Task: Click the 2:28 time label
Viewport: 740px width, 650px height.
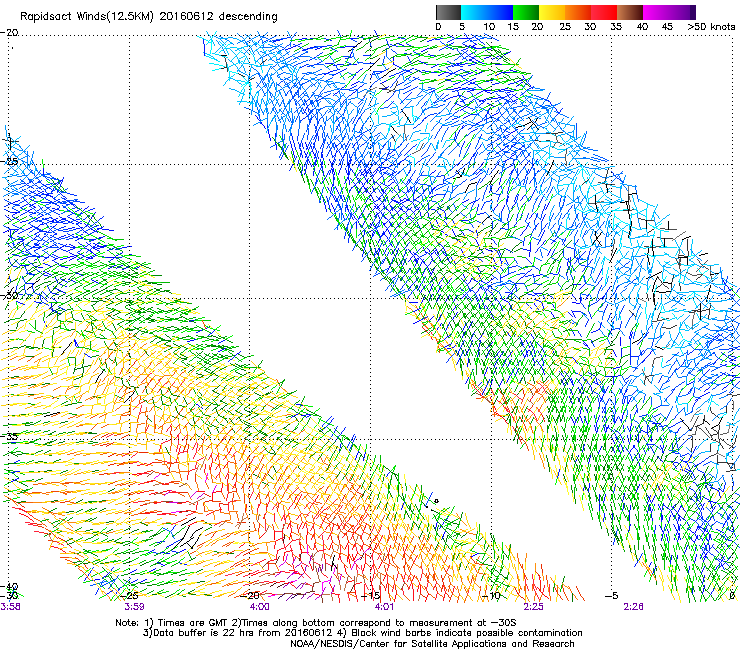Action: (633, 607)
